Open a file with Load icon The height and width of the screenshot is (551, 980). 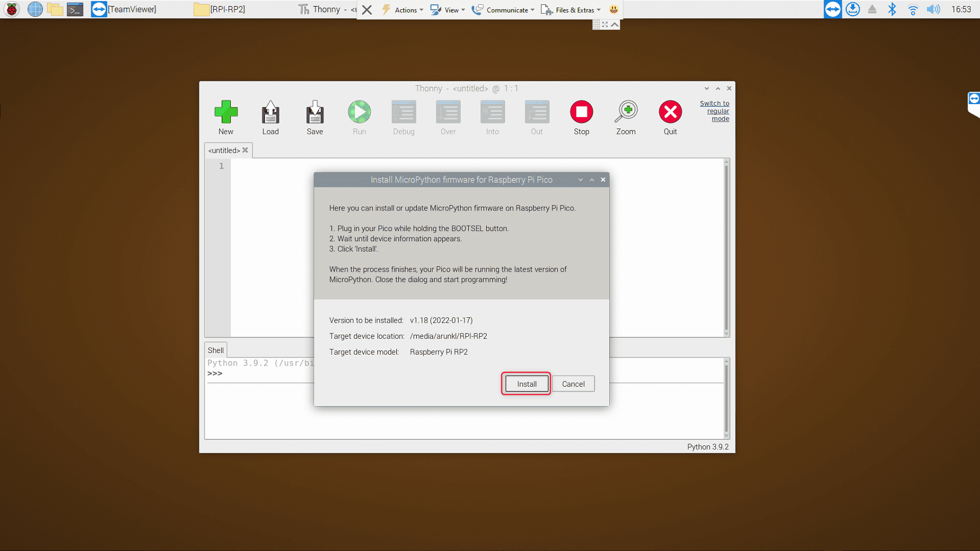tap(270, 112)
